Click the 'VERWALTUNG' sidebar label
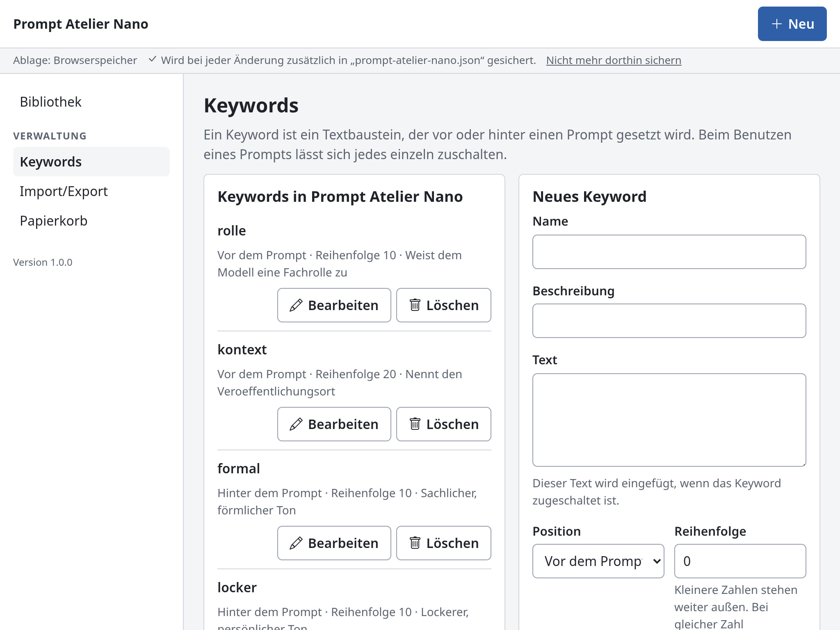Viewport: 840px width, 630px height. pos(50,136)
